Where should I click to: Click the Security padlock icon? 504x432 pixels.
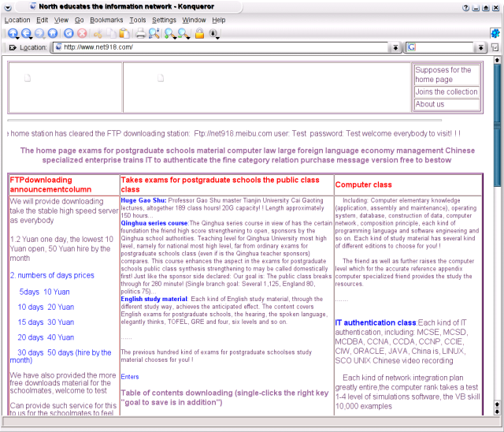pyautogui.click(x=199, y=33)
